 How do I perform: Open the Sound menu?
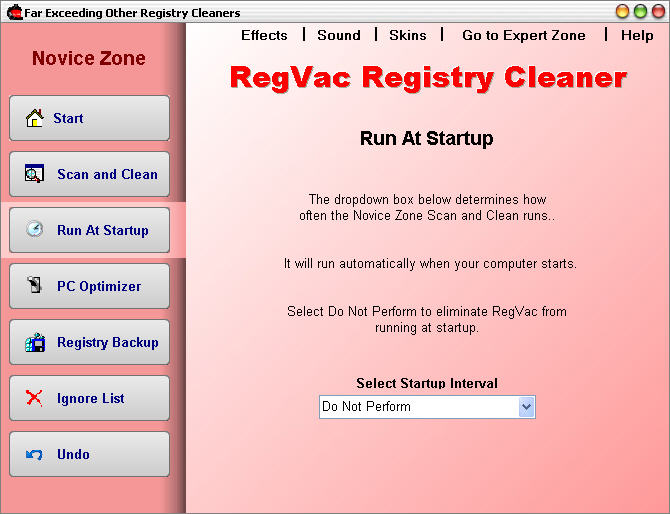pyautogui.click(x=339, y=35)
